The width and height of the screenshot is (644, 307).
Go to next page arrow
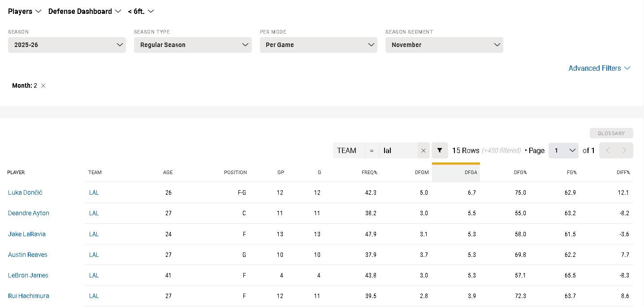coord(624,150)
